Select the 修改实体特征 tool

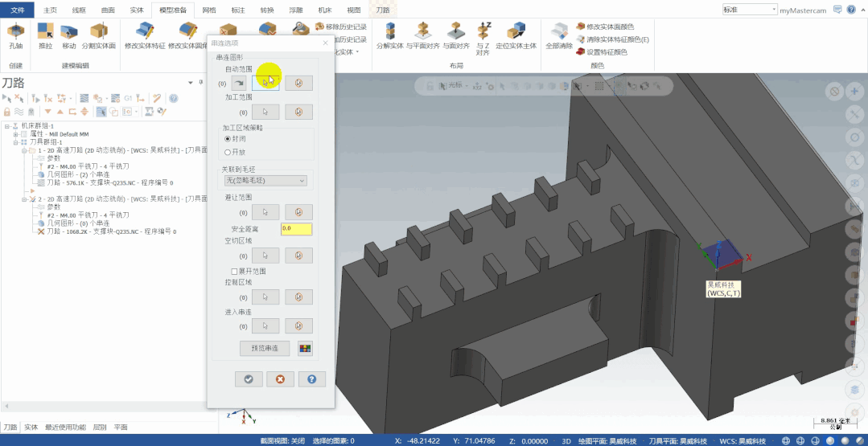coord(145,32)
